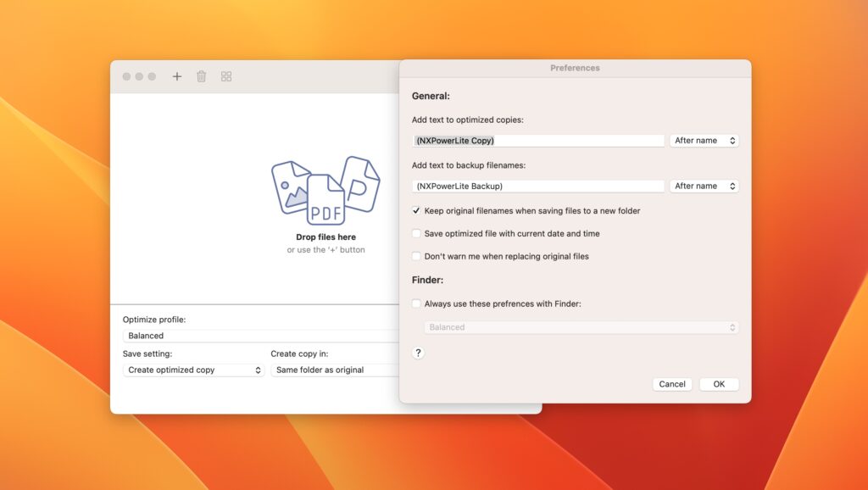Open the Optimize profile dropdown
The height and width of the screenshot is (490, 868).
tap(254, 335)
